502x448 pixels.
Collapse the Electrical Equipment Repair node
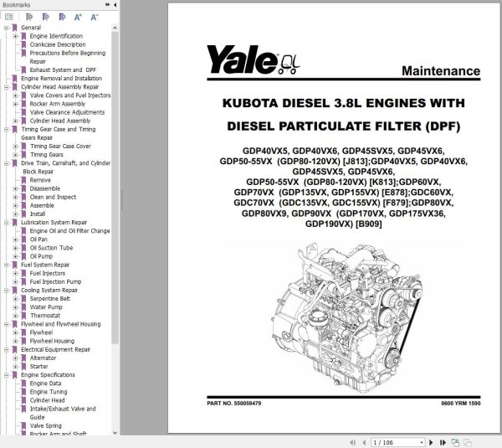[x=6, y=349]
